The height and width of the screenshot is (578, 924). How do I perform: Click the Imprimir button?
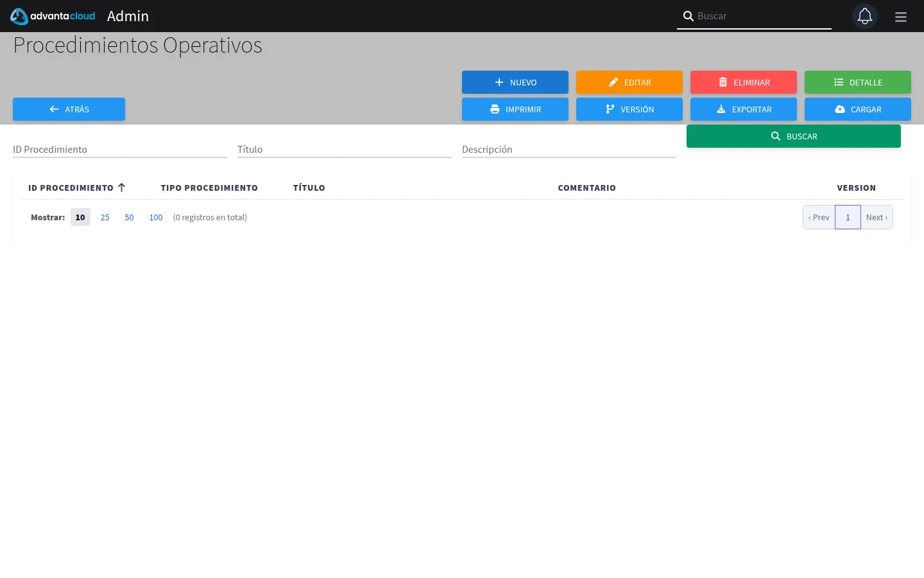pos(515,109)
